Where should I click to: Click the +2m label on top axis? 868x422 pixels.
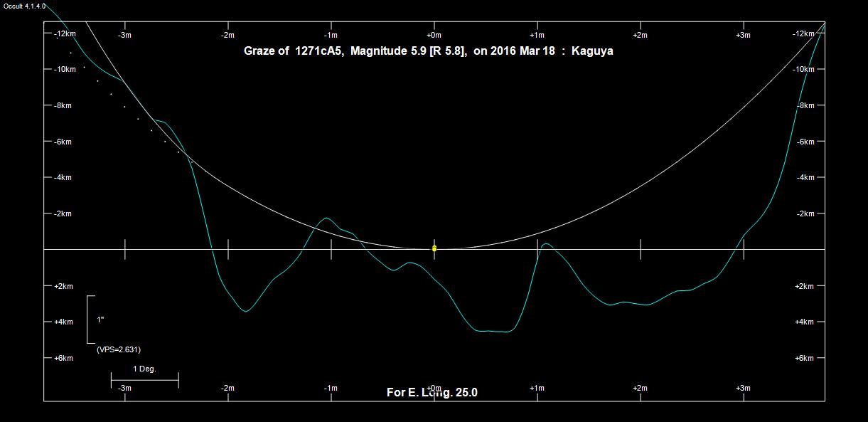click(x=640, y=35)
